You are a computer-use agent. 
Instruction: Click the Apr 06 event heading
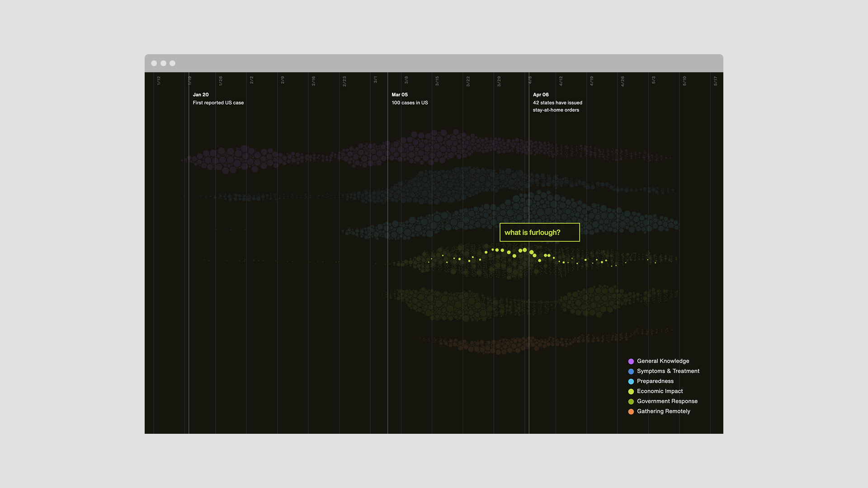coord(541,95)
